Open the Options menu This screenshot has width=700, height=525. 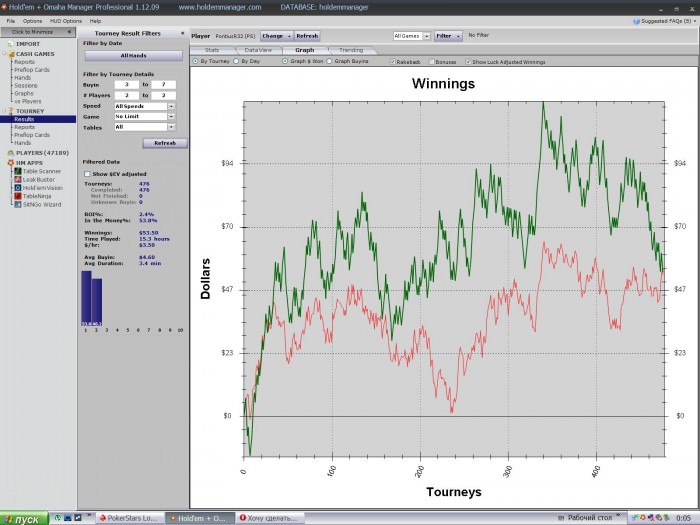tap(32, 21)
